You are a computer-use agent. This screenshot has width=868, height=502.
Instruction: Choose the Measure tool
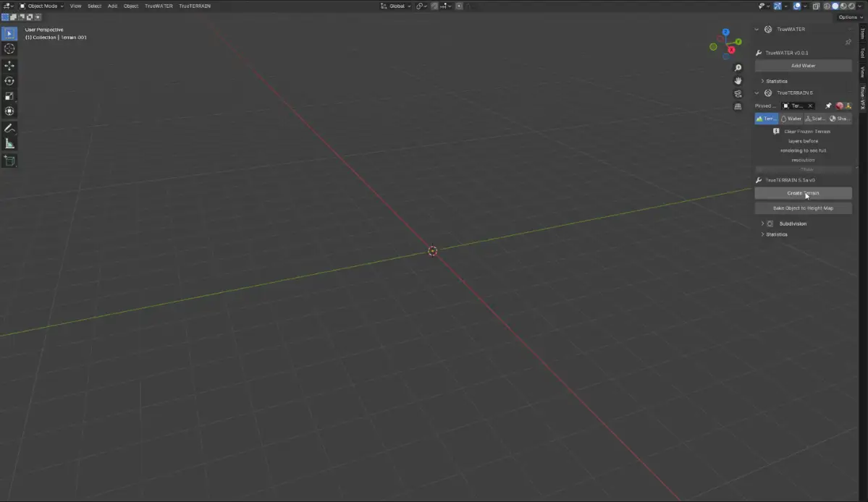[x=9, y=144]
